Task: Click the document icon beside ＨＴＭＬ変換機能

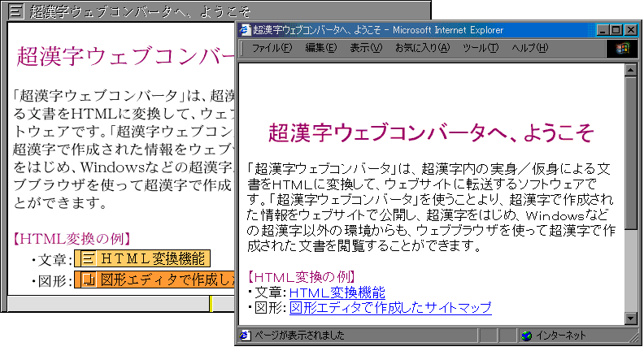Action: pyautogui.click(x=87, y=259)
